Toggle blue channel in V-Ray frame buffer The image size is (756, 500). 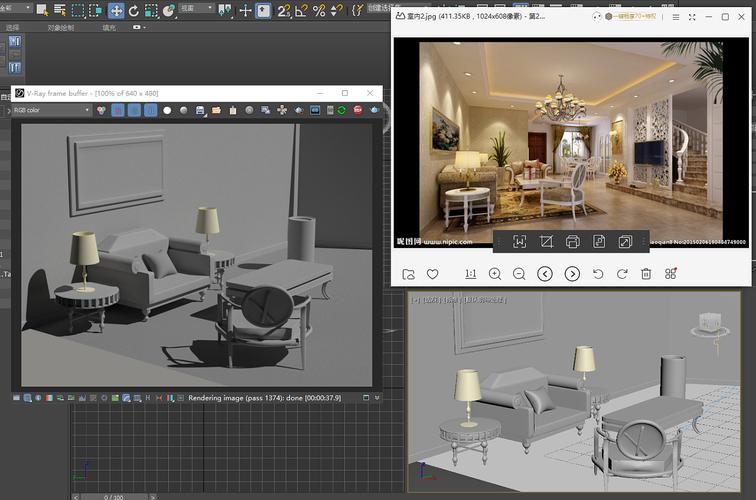(x=150, y=110)
